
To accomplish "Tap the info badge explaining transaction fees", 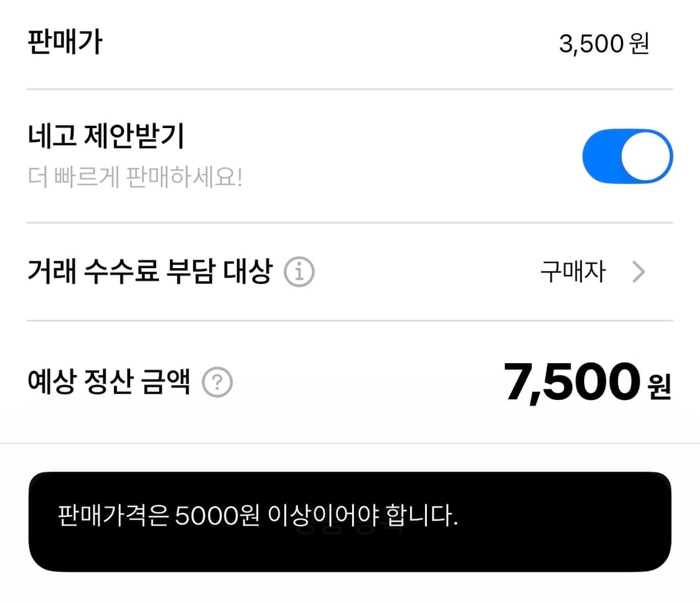I will pyautogui.click(x=299, y=271).
